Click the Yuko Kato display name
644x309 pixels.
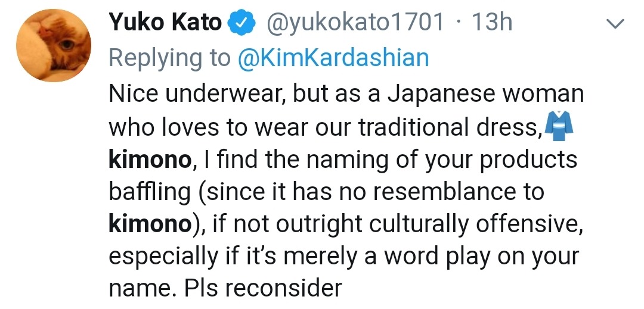(x=165, y=22)
